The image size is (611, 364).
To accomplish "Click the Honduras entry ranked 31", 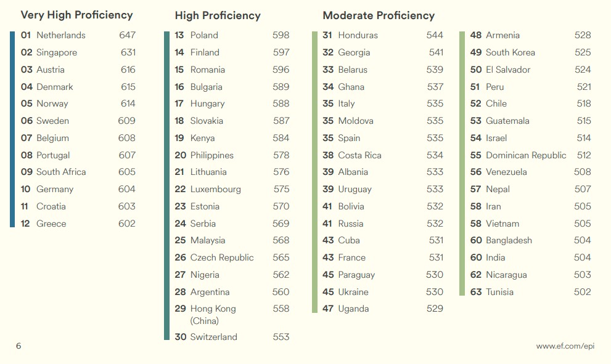I will tap(358, 35).
